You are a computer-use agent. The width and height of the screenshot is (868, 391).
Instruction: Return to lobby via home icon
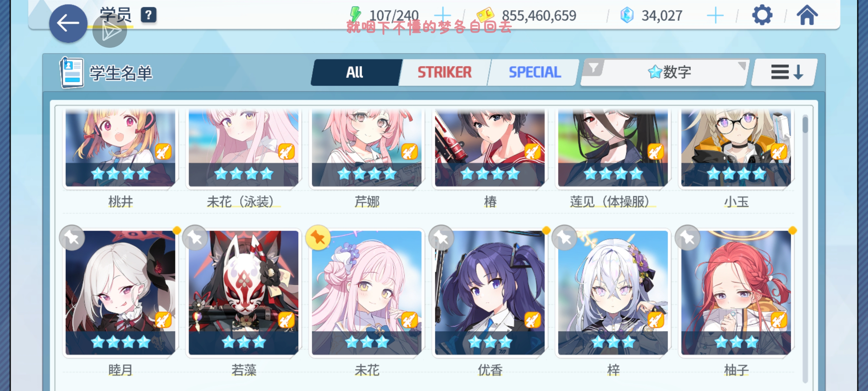point(807,15)
